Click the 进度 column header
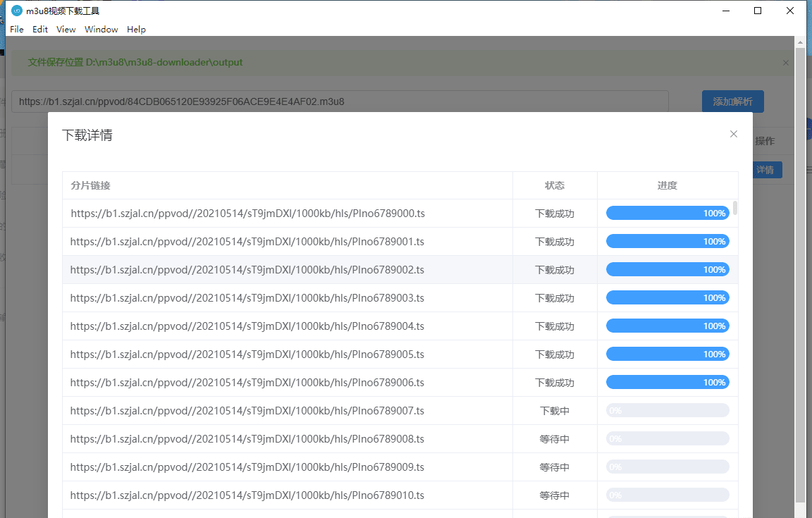The image size is (812, 518). click(x=667, y=185)
